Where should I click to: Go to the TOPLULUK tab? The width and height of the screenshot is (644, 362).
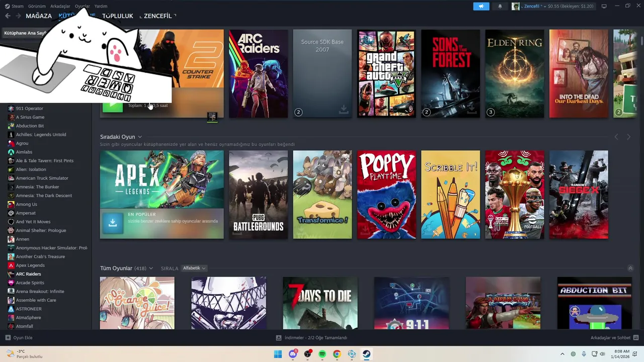tap(118, 16)
